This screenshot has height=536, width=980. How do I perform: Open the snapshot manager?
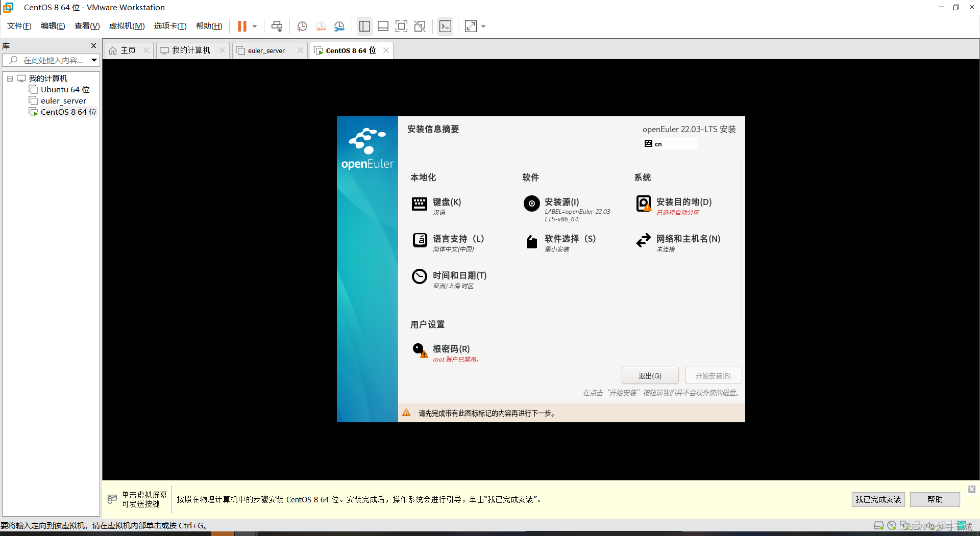pos(339,26)
